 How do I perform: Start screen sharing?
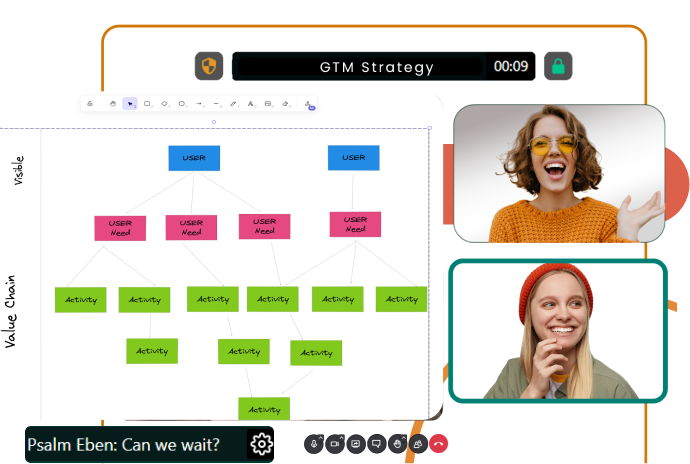(x=356, y=444)
